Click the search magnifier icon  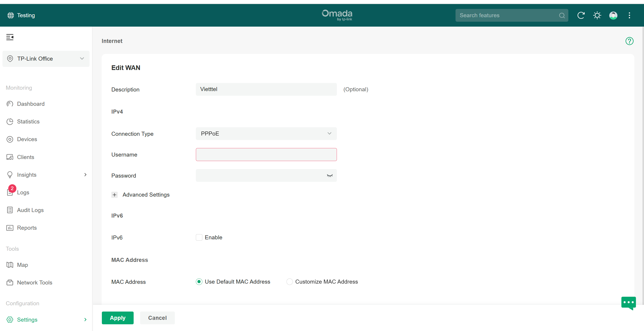(x=562, y=15)
